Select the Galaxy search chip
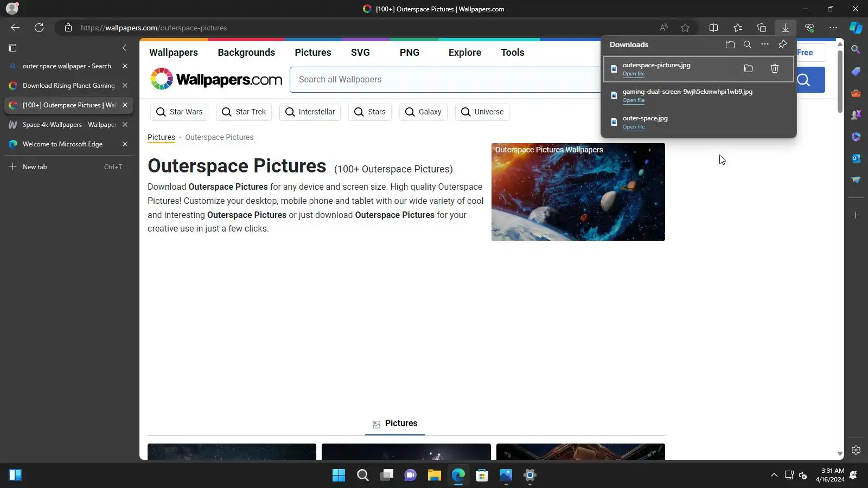This screenshot has height=488, width=868. pyautogui.click(x=423, y=112)
